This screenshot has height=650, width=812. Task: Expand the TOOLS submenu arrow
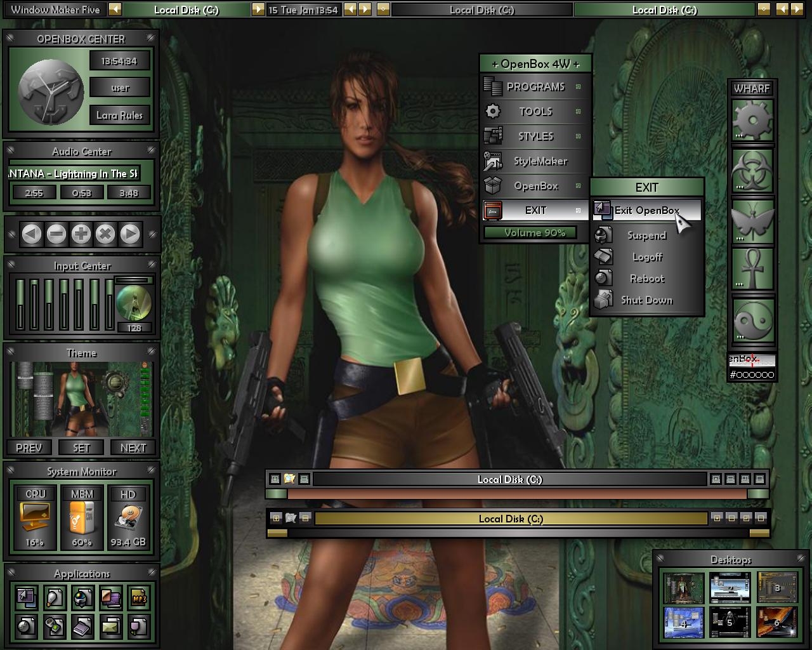click(578, 112)
